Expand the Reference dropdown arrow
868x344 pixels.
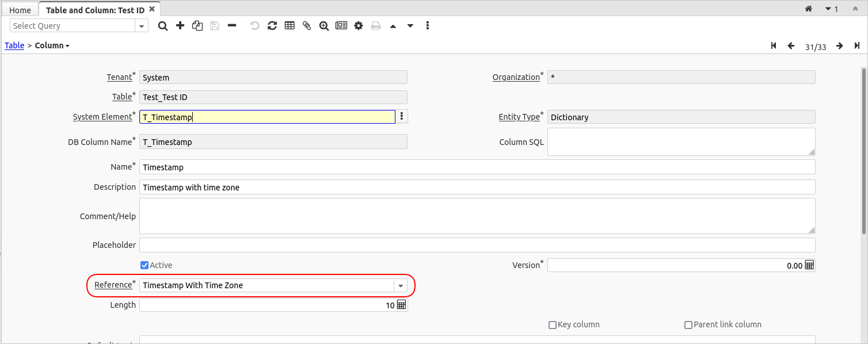click(401, 285)
